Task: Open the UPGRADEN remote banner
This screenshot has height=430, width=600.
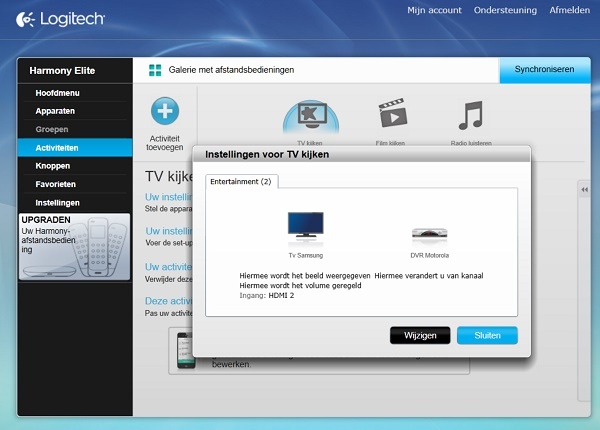Action: [x=75, y=247]
